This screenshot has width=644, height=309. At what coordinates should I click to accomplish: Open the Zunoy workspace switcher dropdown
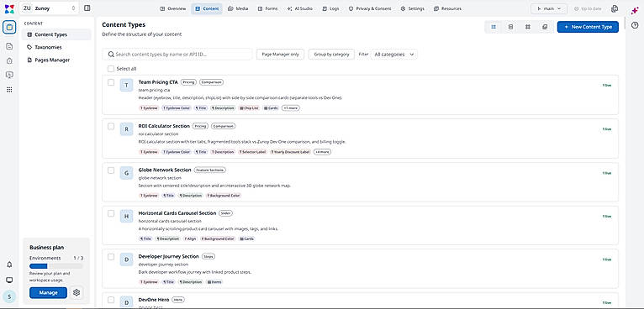coord(49,8)
